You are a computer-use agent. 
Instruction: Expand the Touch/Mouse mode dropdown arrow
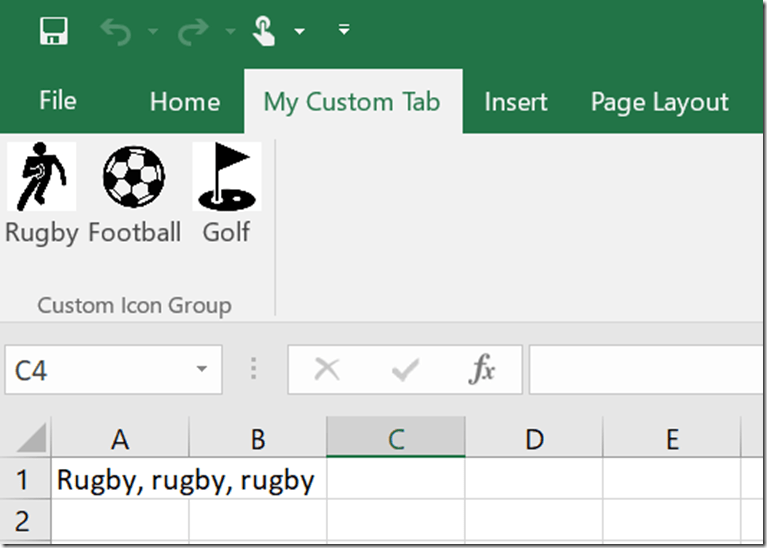coord(299,32)
